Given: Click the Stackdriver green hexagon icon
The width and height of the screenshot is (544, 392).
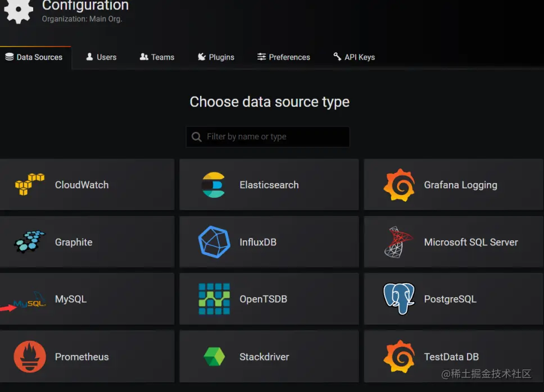Looking at the screenshot, I should point(214,357).
